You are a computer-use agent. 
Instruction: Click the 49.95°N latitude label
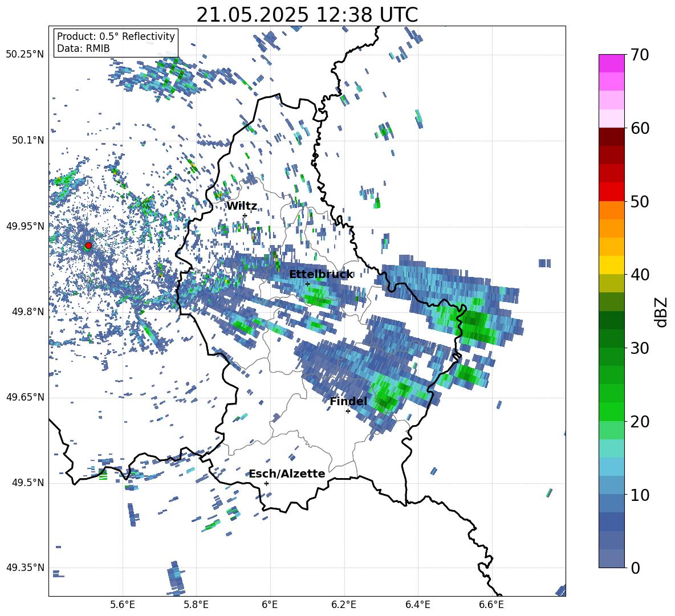tap(25, 226)
